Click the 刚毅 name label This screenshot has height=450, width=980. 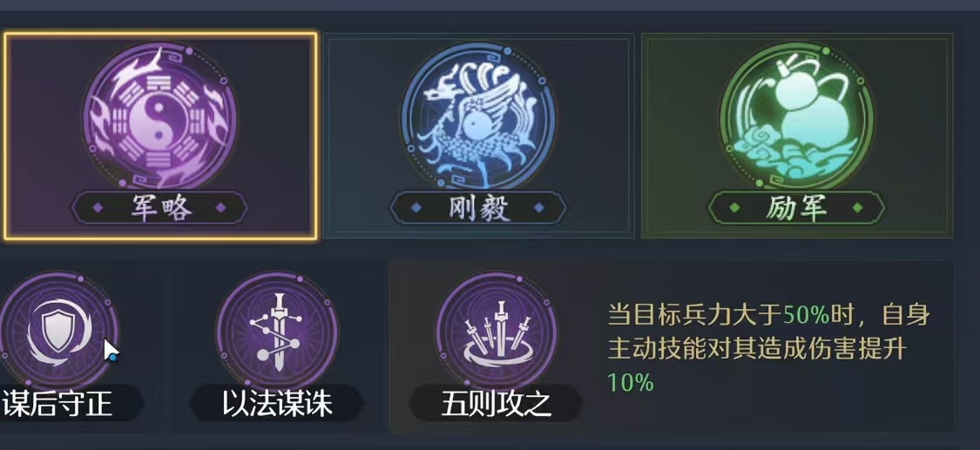(x=478, y=208)
